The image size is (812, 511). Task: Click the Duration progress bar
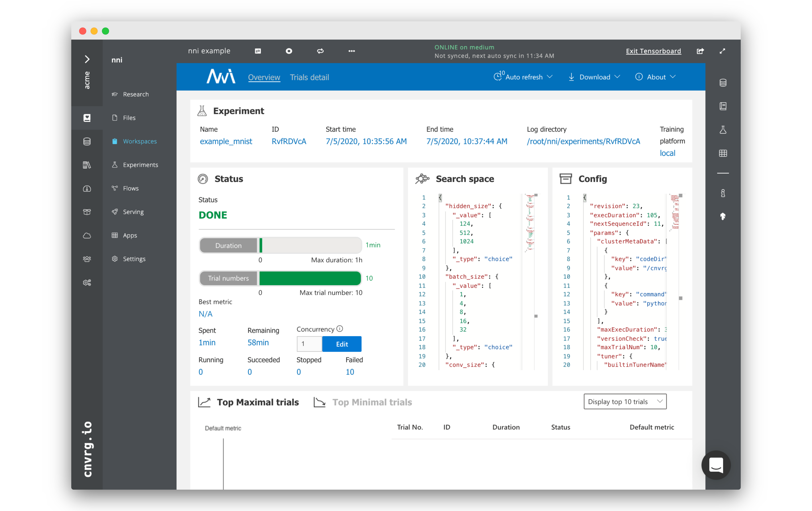pyautogui.click(x=280, y=245)
